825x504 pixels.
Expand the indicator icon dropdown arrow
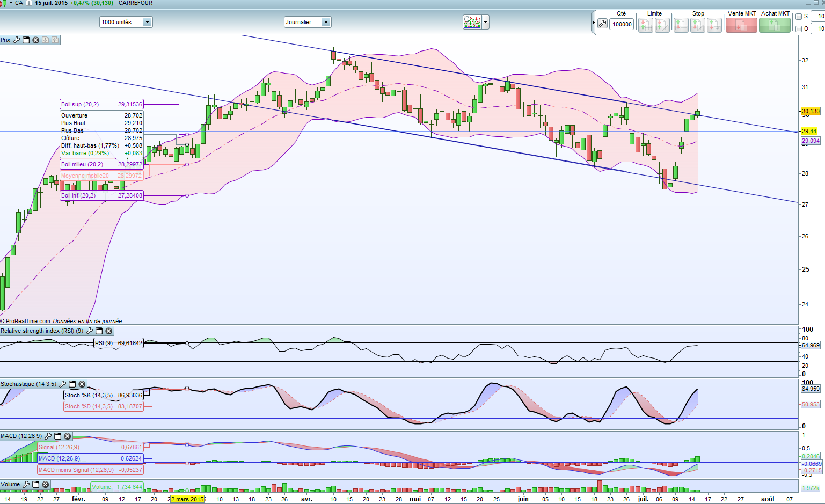tap(486, 22)
